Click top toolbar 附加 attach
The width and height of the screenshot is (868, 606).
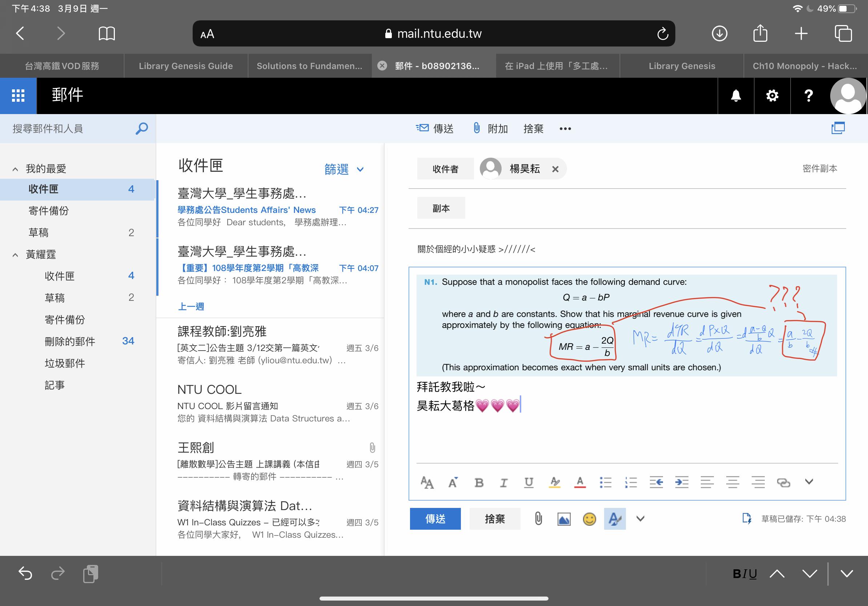490,129
